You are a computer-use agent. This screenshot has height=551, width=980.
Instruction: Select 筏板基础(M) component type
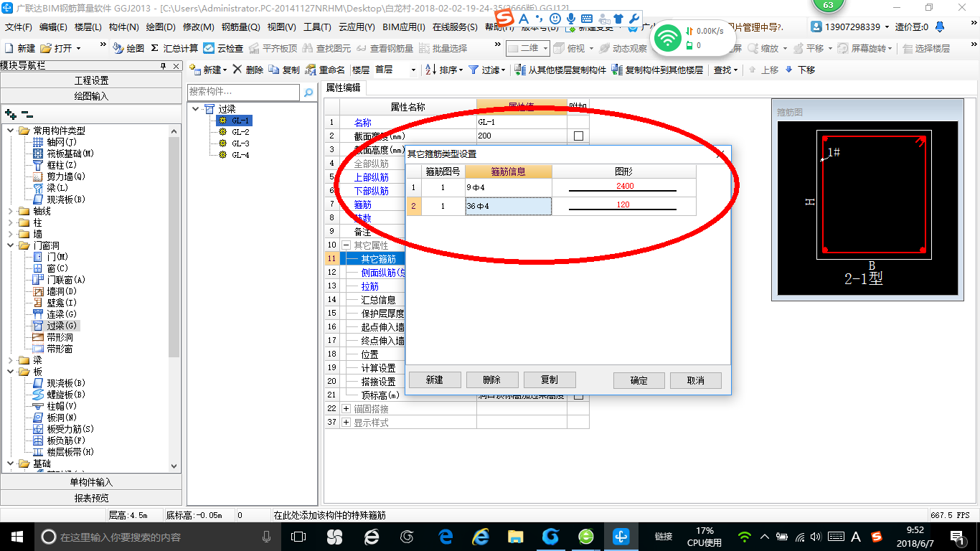point(64,154)
